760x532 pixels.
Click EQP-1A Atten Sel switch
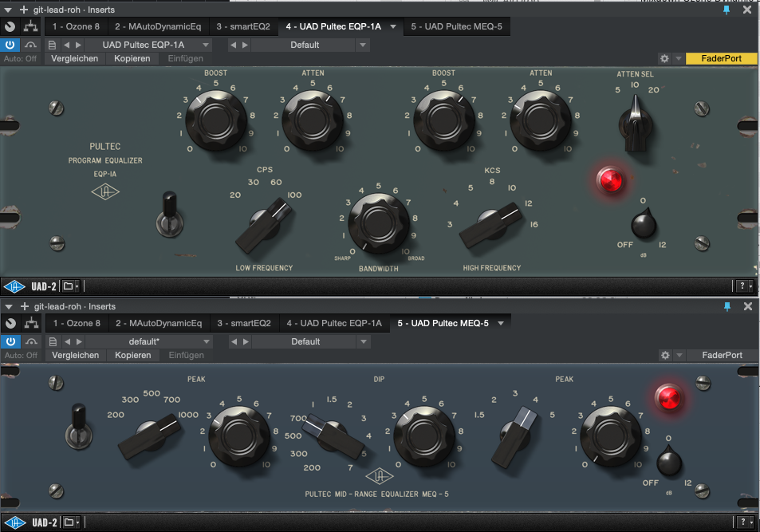point(635,124)
